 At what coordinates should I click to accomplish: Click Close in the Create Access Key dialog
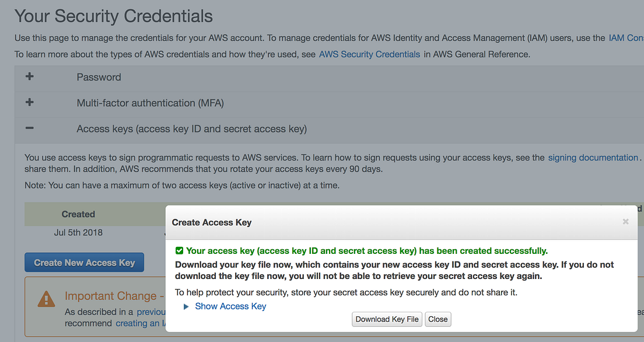coord(437,319)
